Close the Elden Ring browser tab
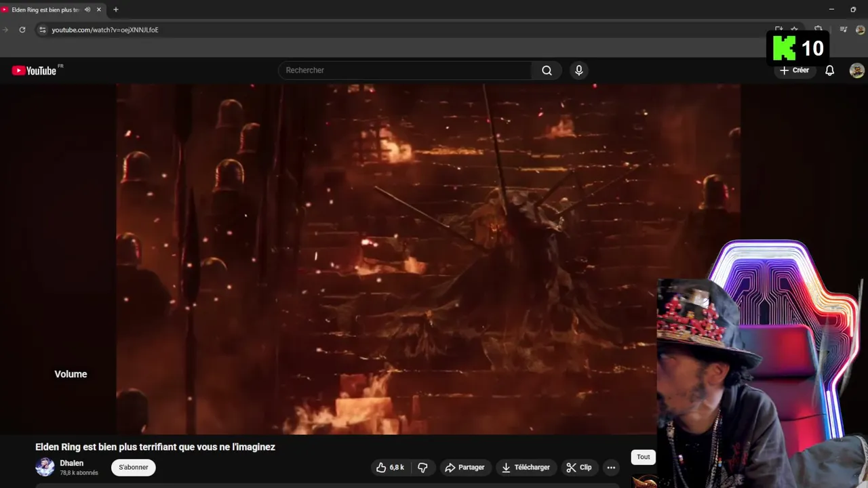 (x=99, y=9)
